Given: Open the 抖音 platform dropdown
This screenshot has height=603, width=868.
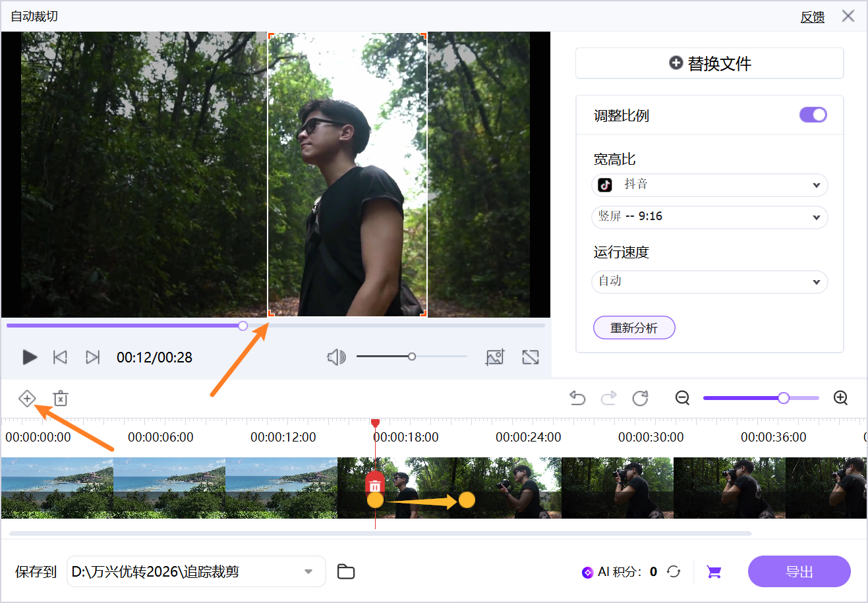Looking at the screenshot, I should pyautogui.click(x=709, y=185).
